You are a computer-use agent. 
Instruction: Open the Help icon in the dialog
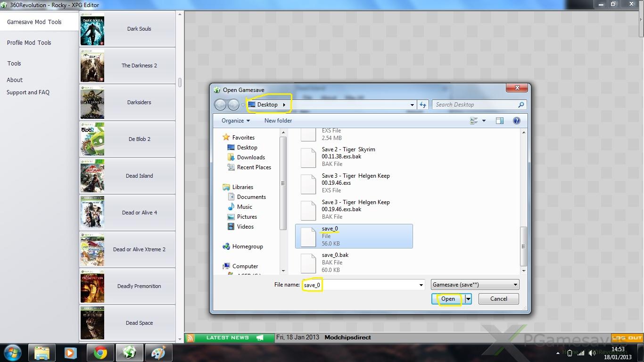click(x=516, y=121)
